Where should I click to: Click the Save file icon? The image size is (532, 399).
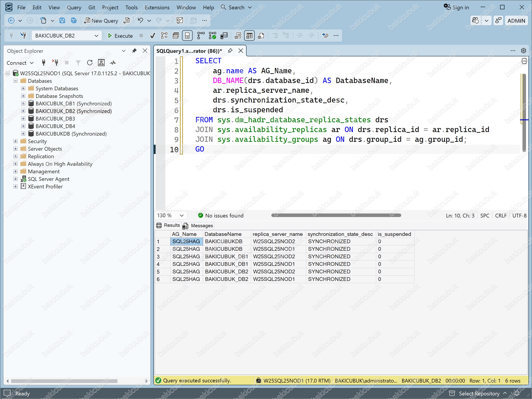click(x=62, y=21)
